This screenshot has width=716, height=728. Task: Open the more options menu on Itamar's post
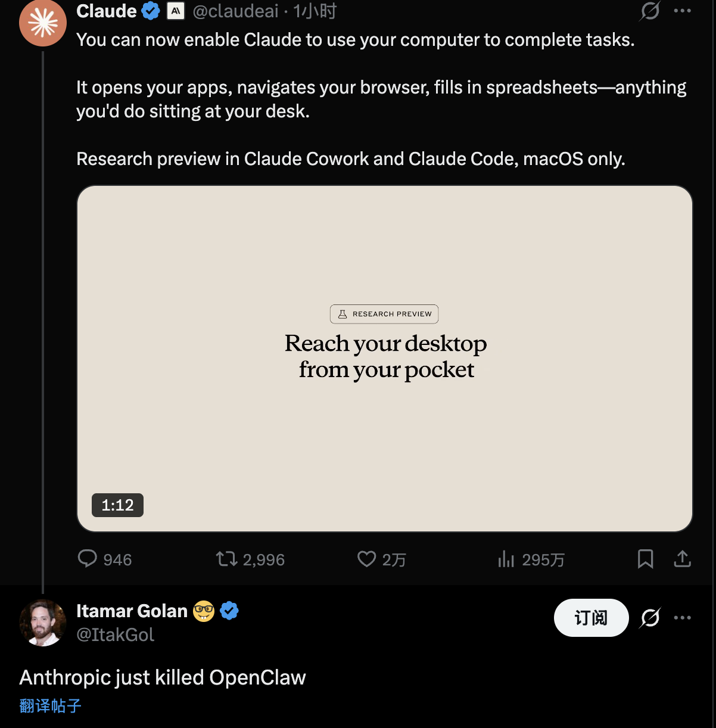683,618
